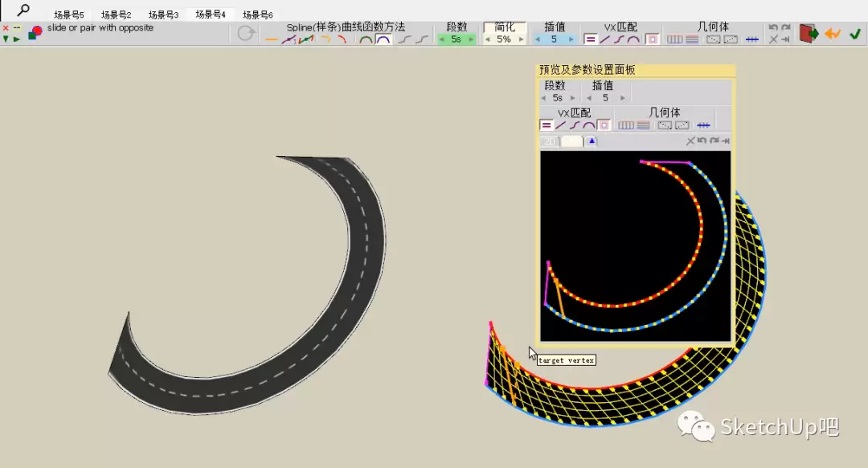Select straight line vertex matching in toolbar
This screenshot has height=468, width=868.
coord(605,39)
